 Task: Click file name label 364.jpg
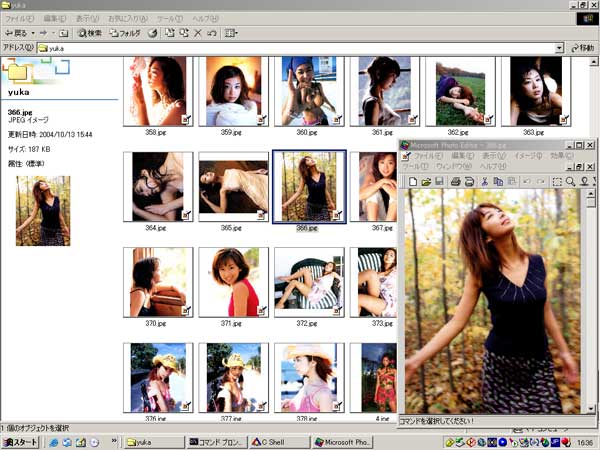[156, 228]
